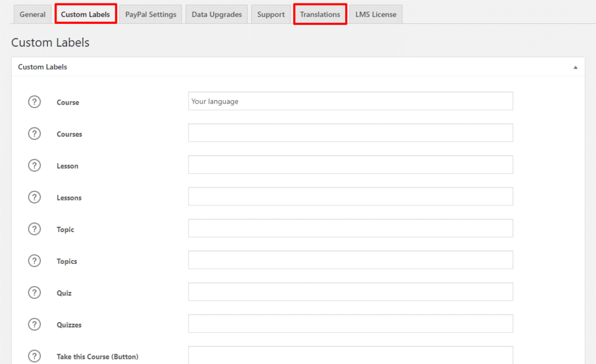The image size is (596, 364).
Task: Click the Take this Course (Button) input
Action: (x=350, y=355)
